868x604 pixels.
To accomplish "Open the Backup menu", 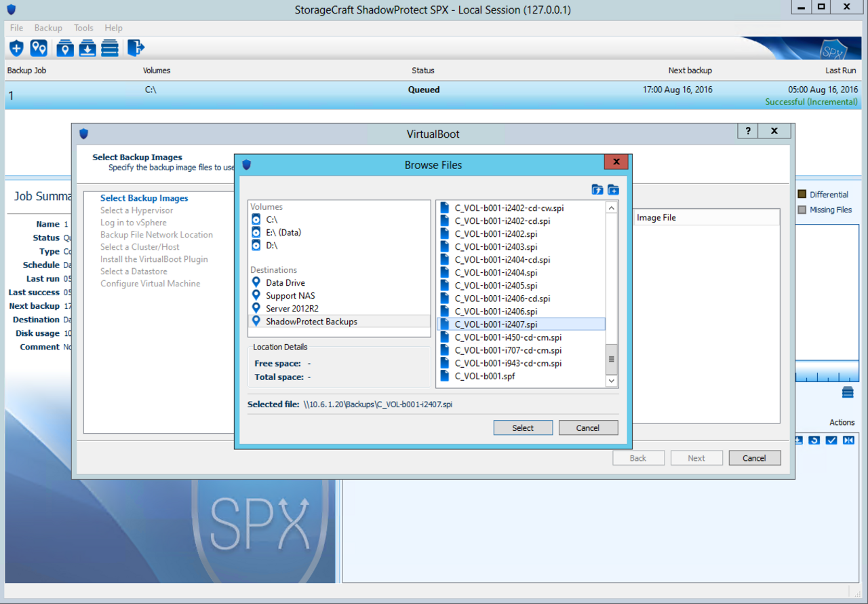I will pos(48,28).
